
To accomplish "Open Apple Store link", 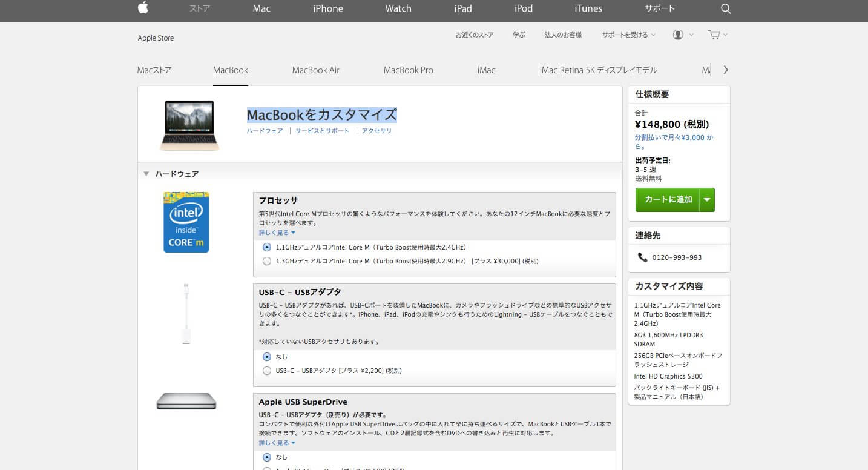I will [156, 38].
